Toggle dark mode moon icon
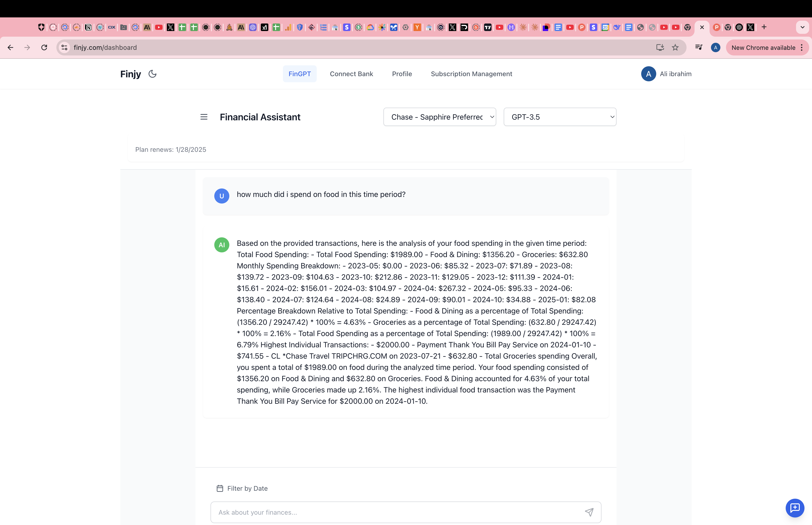812x525 pixels. (x=152, y=74)
